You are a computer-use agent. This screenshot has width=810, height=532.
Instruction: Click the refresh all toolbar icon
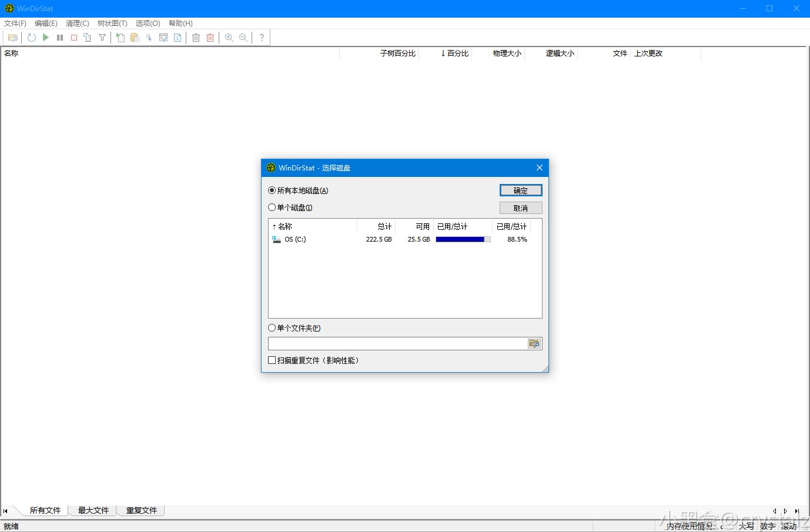point(32,38)
